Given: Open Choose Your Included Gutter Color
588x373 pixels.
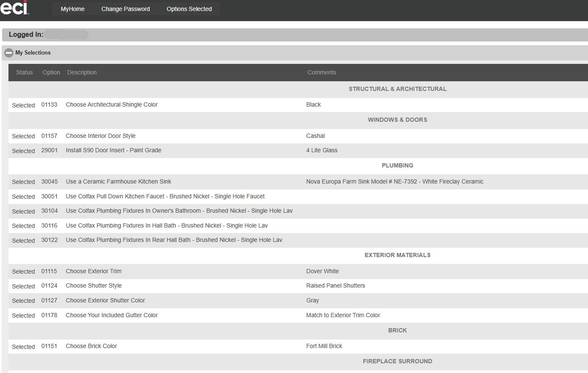Looking at the screenshot, I should [x=111, y=315].
